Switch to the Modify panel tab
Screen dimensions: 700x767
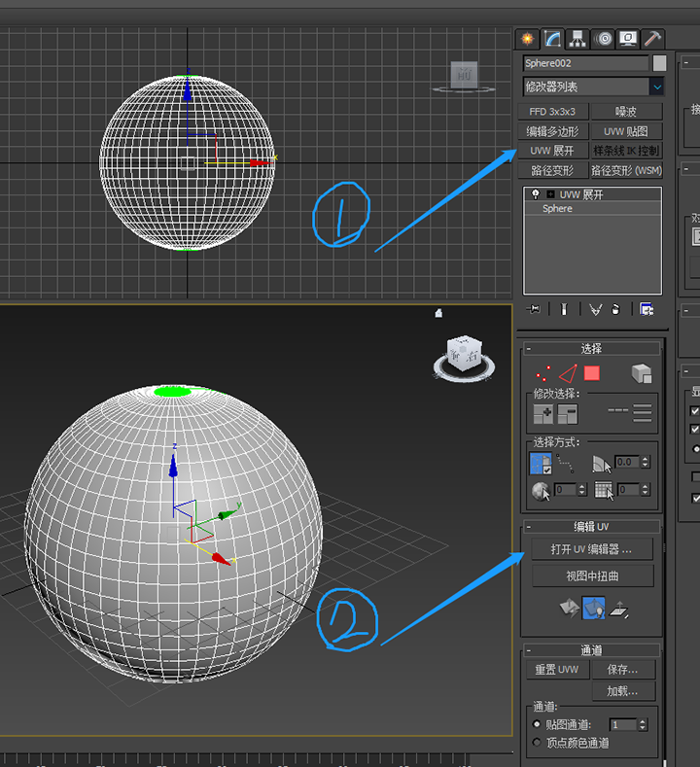click(552, 39)
